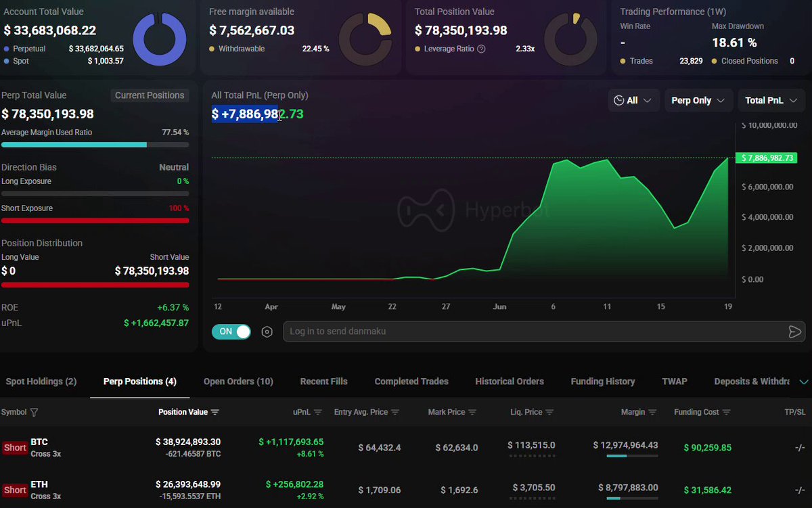Click the Current Positions button
812x508 pixels.
pos(150,95)
